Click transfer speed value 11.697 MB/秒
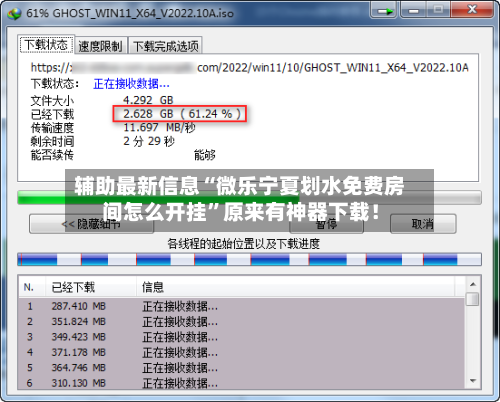Image resolution: width=500 pixels, height=402 pixels. click(159, 127)
